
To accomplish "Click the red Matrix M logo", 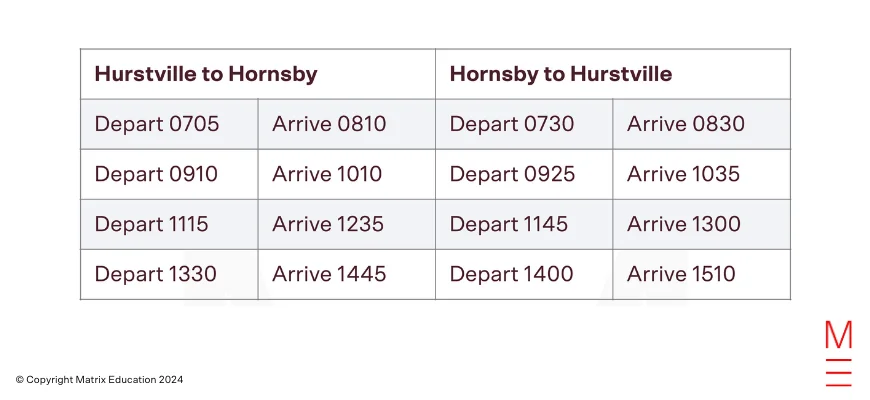I will [x=838, y=353].
